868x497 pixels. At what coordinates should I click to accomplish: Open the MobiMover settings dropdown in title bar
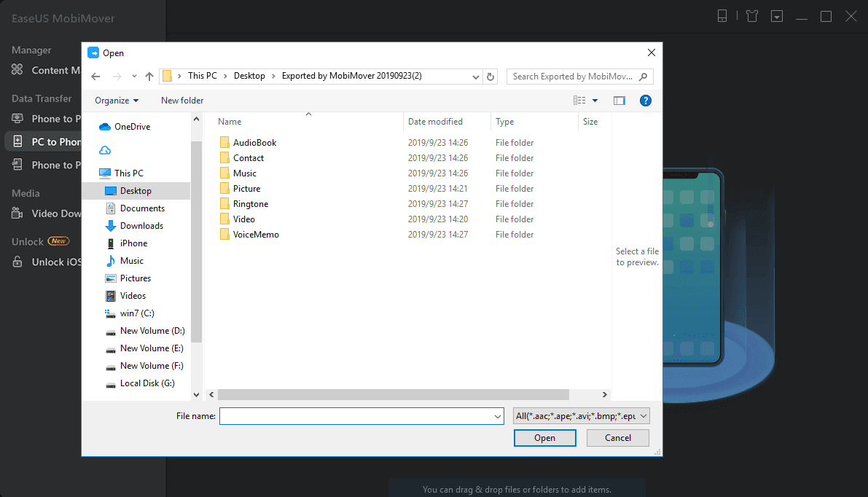click(x=777, y=15)
